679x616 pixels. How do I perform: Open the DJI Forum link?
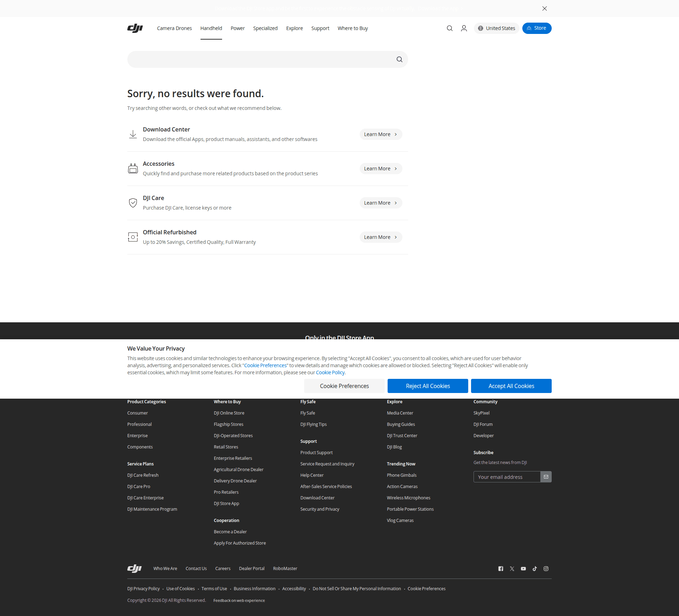click(483, 424)
